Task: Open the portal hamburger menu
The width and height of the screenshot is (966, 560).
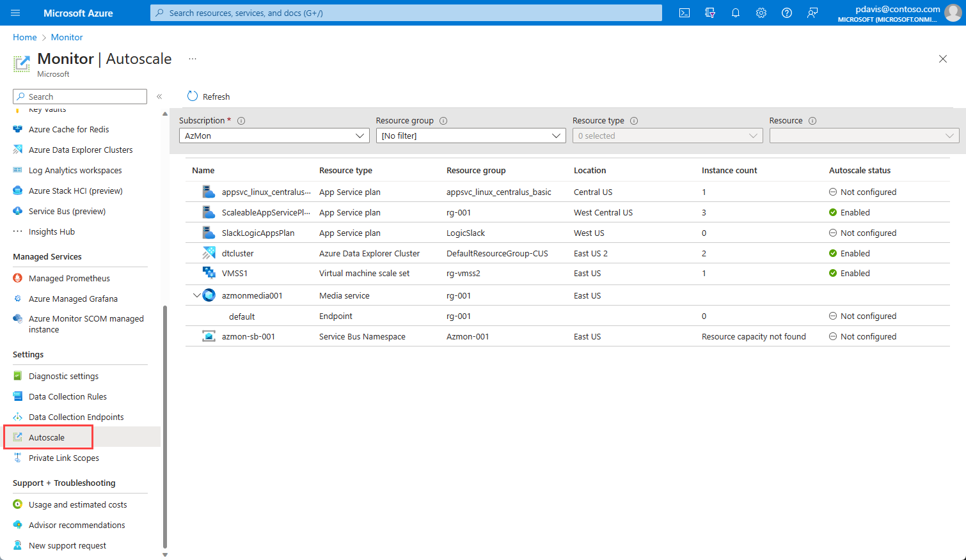Action: pos(15,13)
